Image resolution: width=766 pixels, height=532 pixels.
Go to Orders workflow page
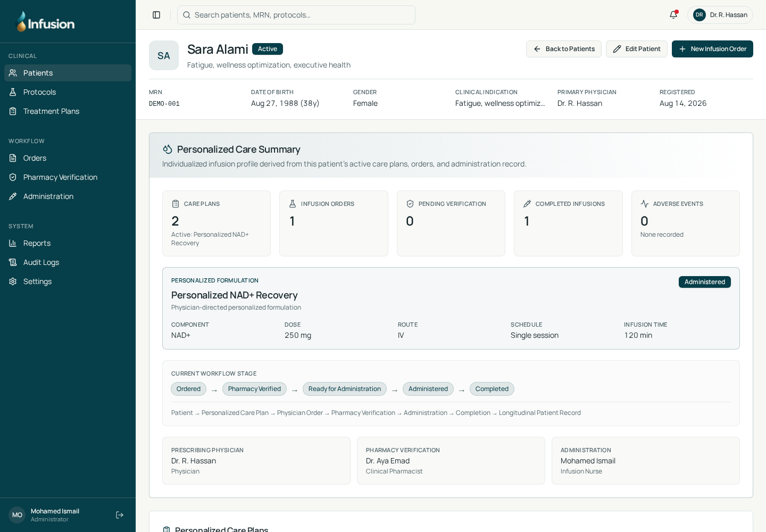68,158
